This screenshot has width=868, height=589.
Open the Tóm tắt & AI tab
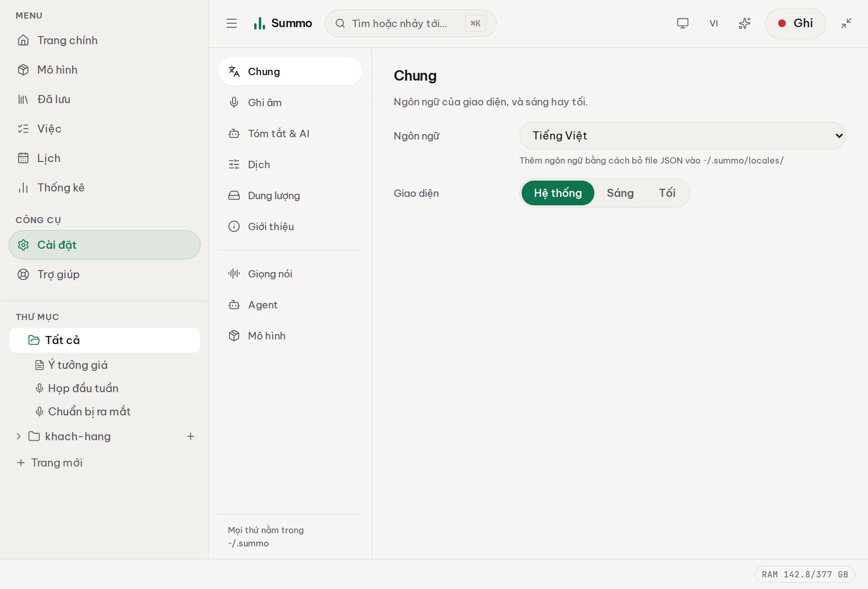tap(290, 134)
